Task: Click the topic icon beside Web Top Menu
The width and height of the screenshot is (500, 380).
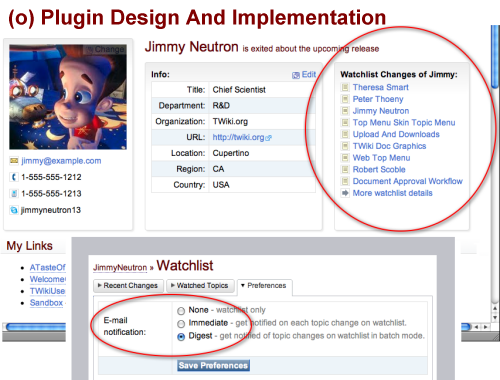Action: tap(345, 158)
